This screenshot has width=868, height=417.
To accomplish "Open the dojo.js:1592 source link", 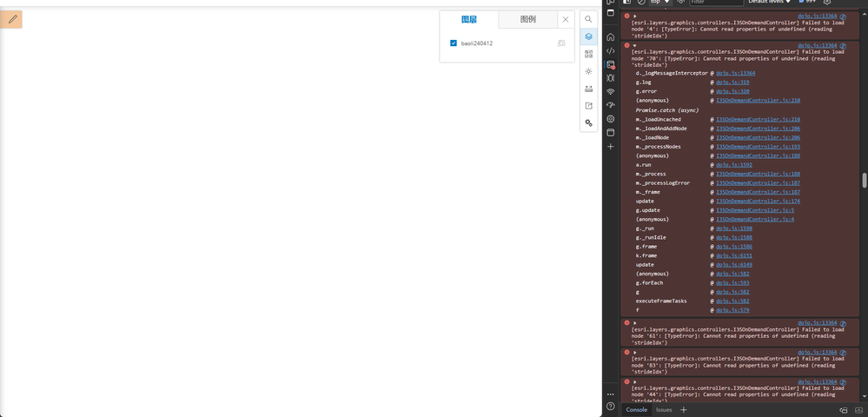I will [x=734, y=164].
